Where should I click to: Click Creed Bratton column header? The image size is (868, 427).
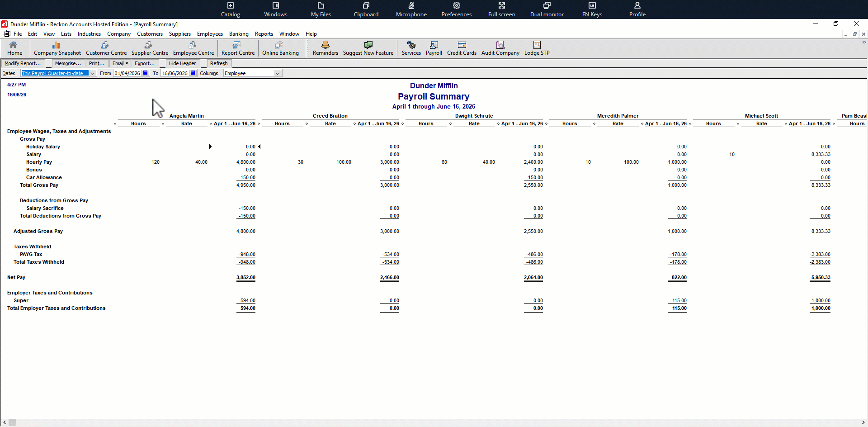click(x=330, y=116)
